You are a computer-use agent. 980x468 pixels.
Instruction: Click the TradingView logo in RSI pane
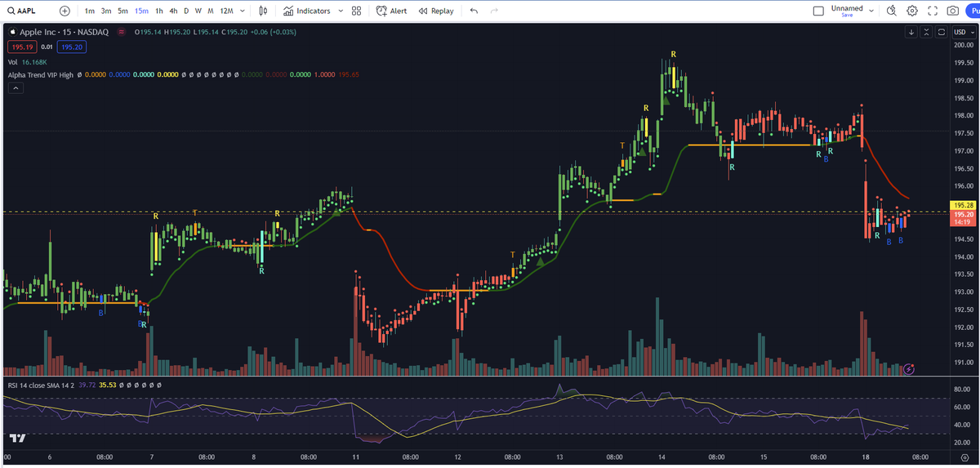[18, 438]
